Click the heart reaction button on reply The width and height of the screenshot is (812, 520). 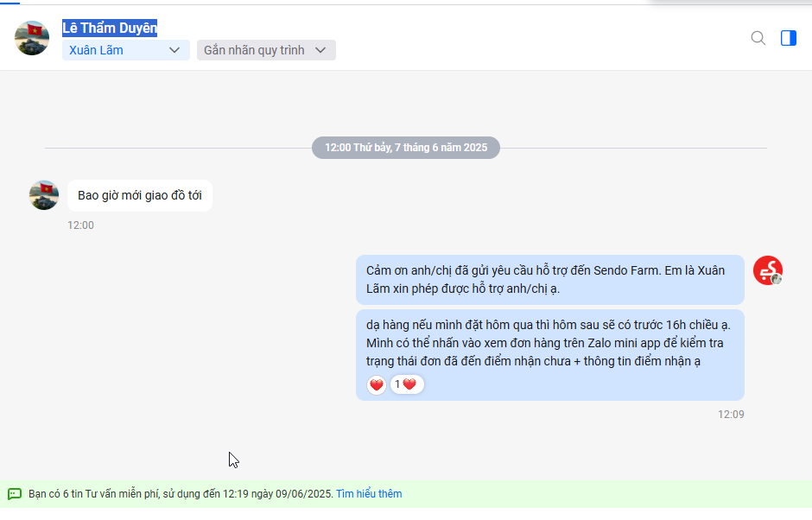[x=377, y=385]
